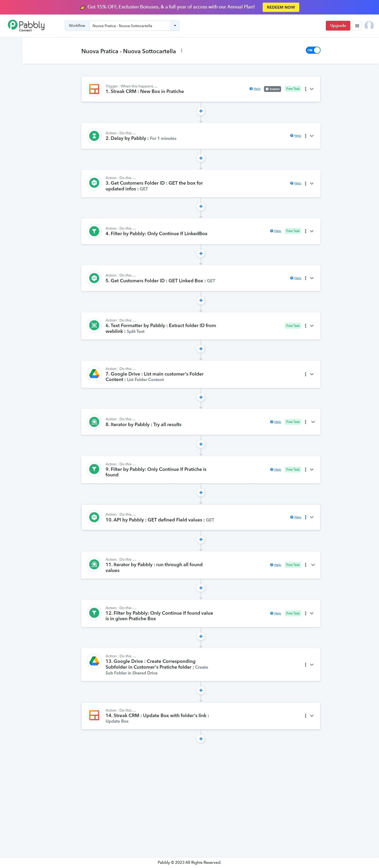Screen dimensions: 379x868
Task: Click the Google Drive icon of step 7
Action: pos(94,374)
